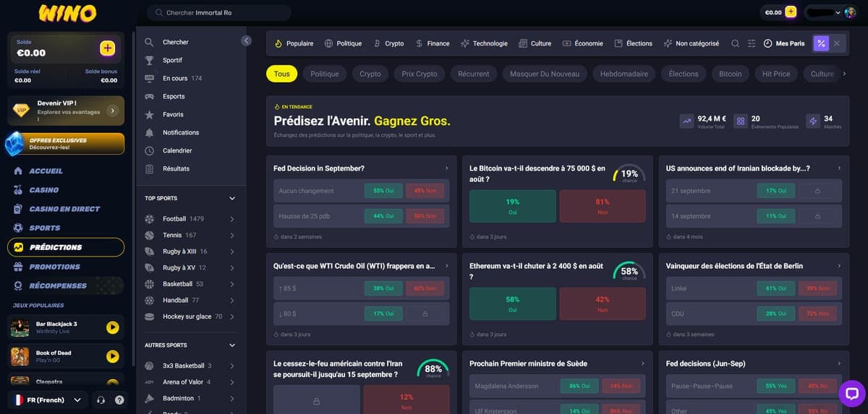This screenshot has height=414, width=868.
Task: Collapse the sports sidebar with arrow icon
Action: [246, 41]
